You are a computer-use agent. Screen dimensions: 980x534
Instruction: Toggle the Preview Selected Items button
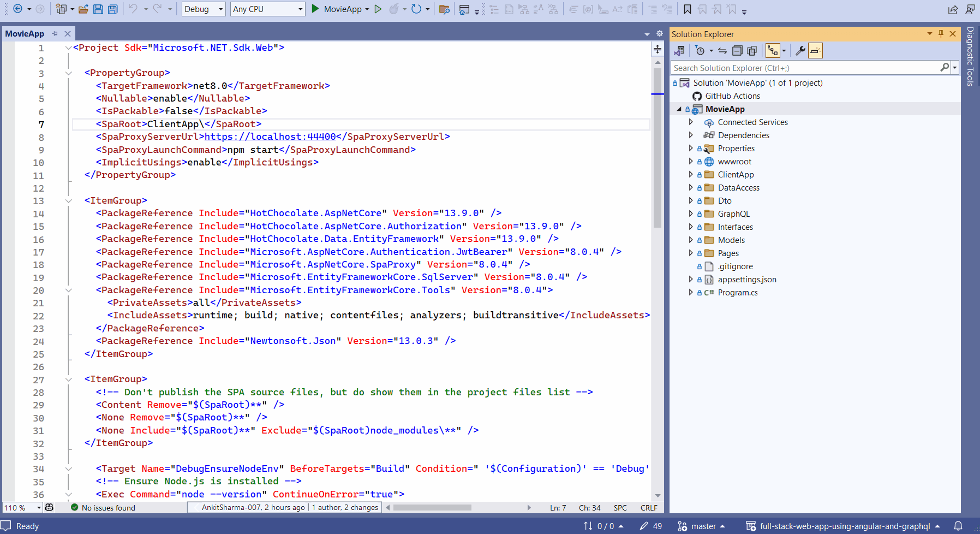pyautogui.click(x=815, y=51)
